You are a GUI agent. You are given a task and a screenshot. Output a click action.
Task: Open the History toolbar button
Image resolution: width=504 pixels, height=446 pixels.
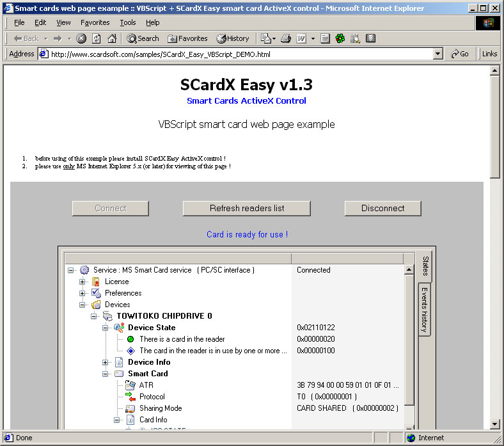[x=233, y=38]
